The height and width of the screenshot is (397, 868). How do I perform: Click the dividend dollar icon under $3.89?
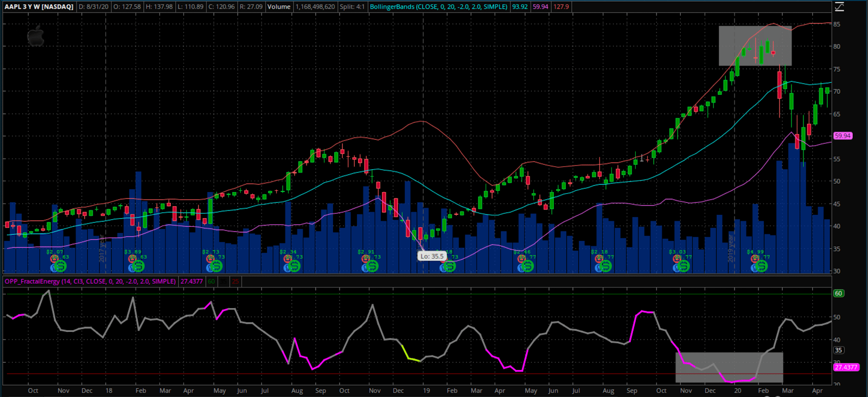tap(138, 266)
